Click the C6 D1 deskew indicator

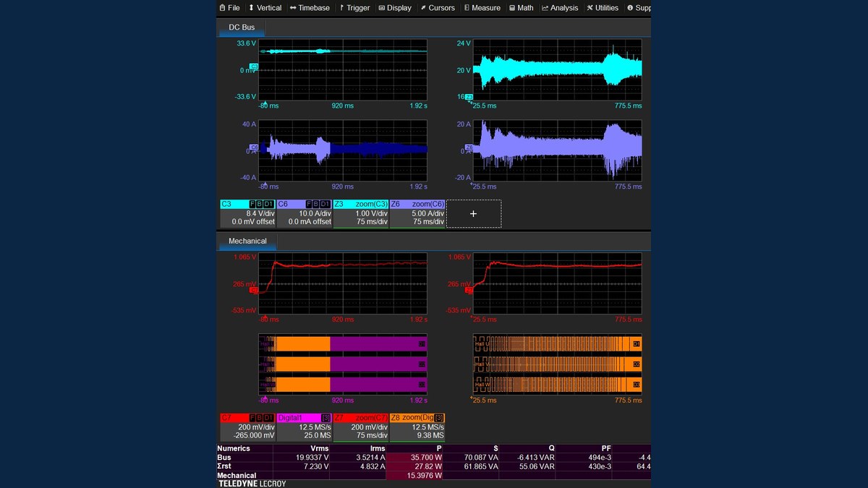pos(325,205)
